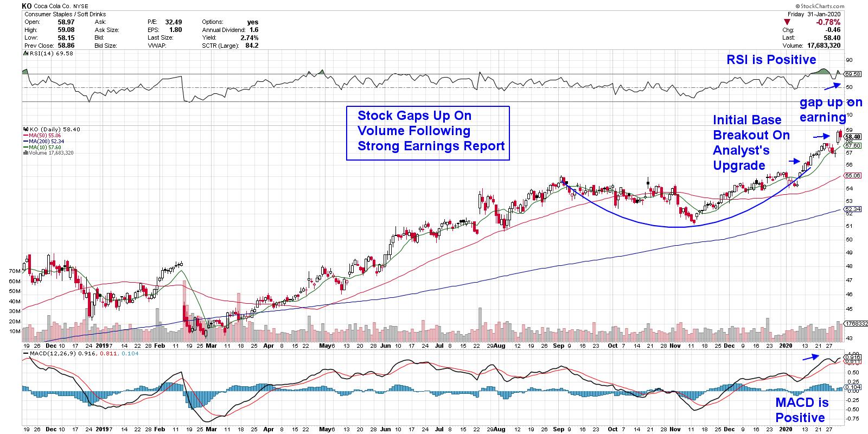The image size is (868, 434).
Task: Click the 'MACD is Positive' annotation text
Action: [802, 410]
